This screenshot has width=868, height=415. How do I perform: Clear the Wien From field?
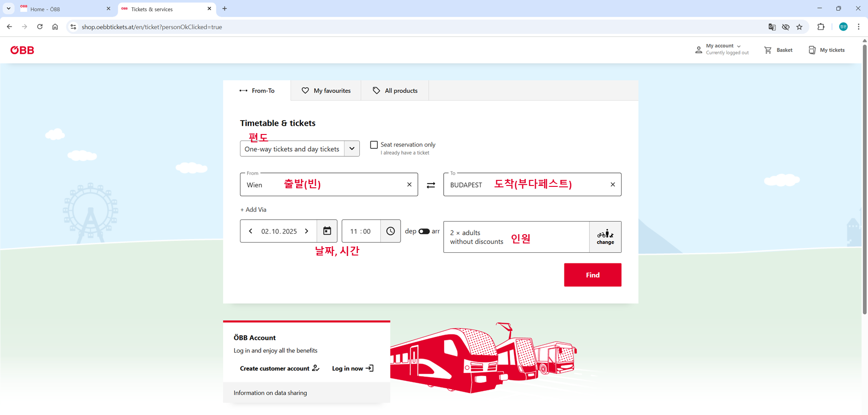point(409,185)
